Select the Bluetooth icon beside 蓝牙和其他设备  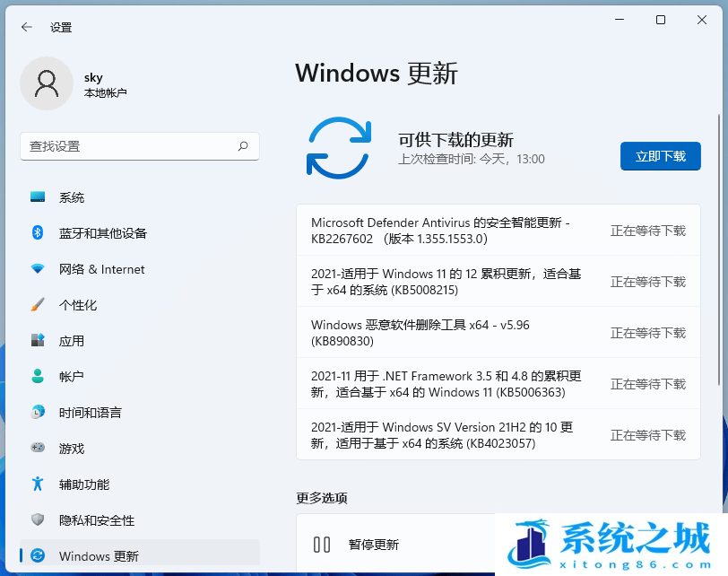pos(35,233)
